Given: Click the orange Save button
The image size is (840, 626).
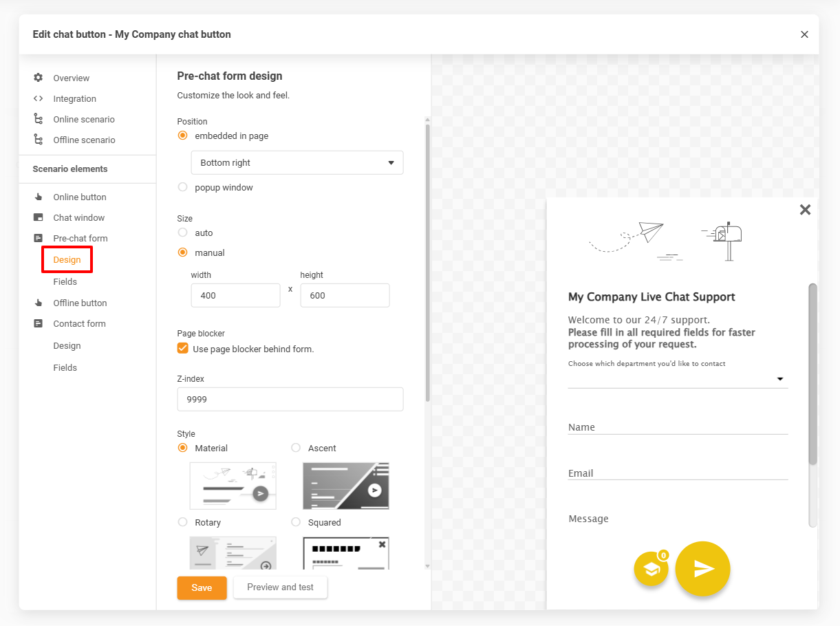Looking at the screenshot, I should tap(202, 587).
